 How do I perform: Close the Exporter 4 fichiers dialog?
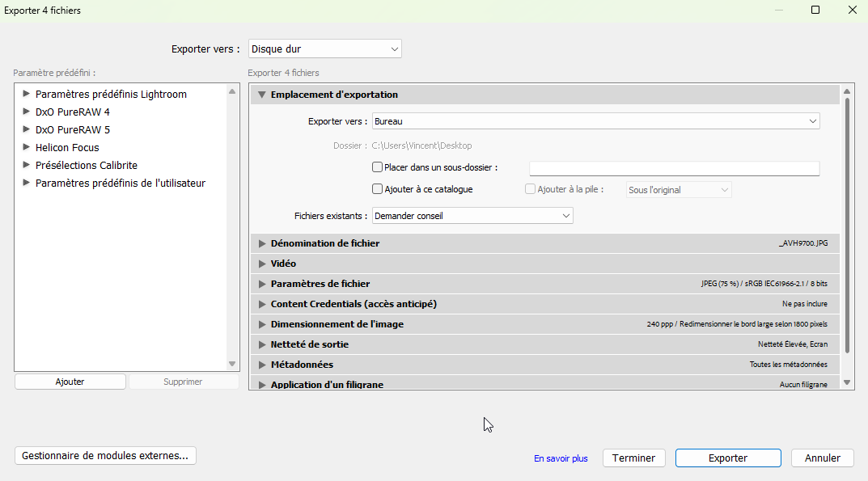click(853, 10)
